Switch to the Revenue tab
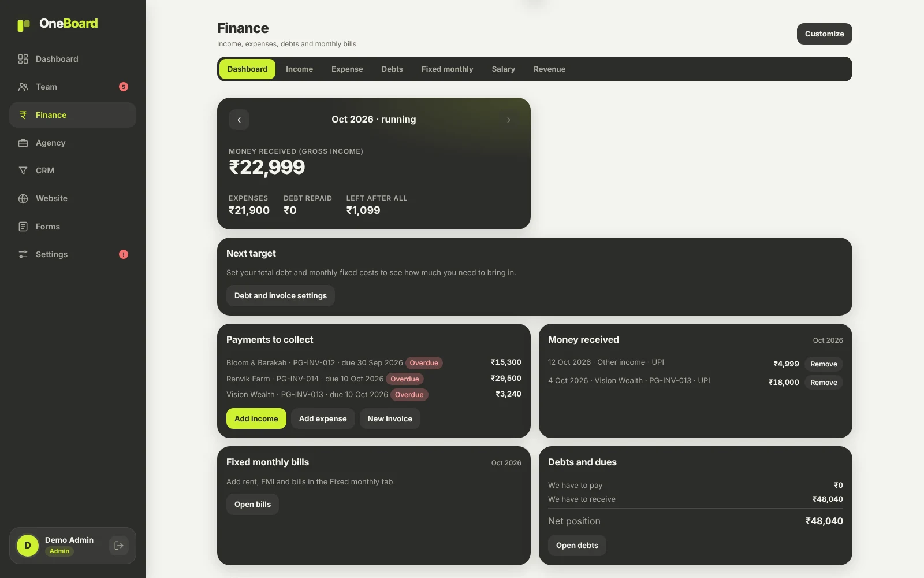Viewport: 924px width, 578px height. [x=549, y=69]
